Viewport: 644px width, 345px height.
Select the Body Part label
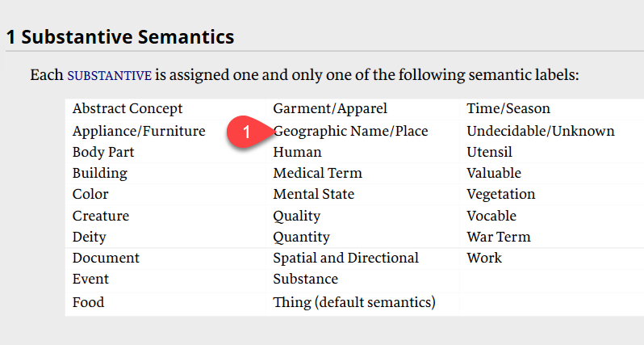click(103, 152)
